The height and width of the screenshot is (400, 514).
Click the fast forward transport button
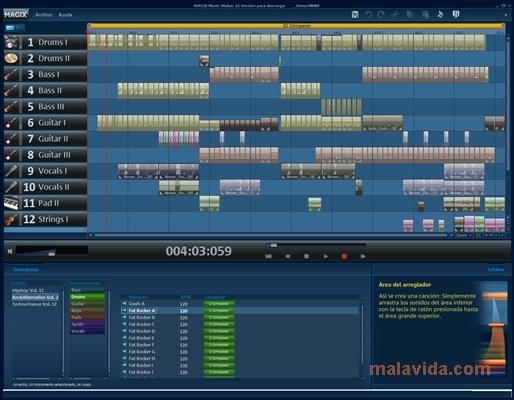tap(363, 256)
